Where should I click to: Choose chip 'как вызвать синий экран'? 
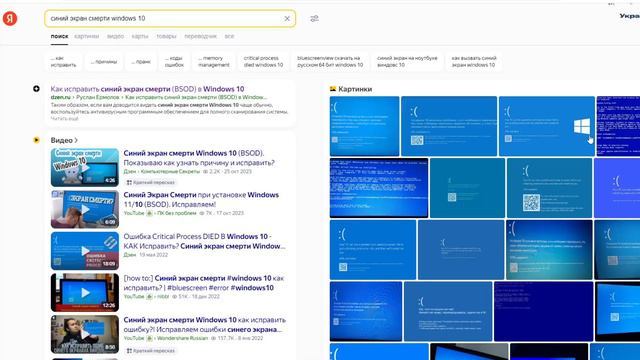tap(474, 62)
